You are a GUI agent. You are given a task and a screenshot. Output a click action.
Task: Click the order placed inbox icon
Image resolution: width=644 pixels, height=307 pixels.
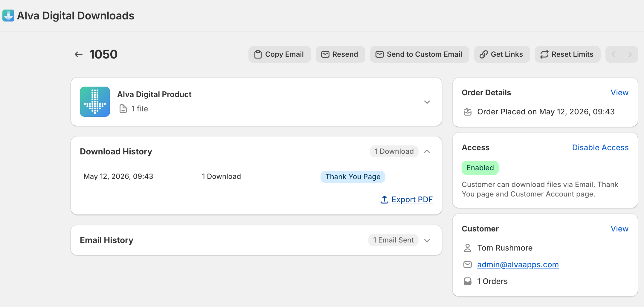(x=468, y=112)
